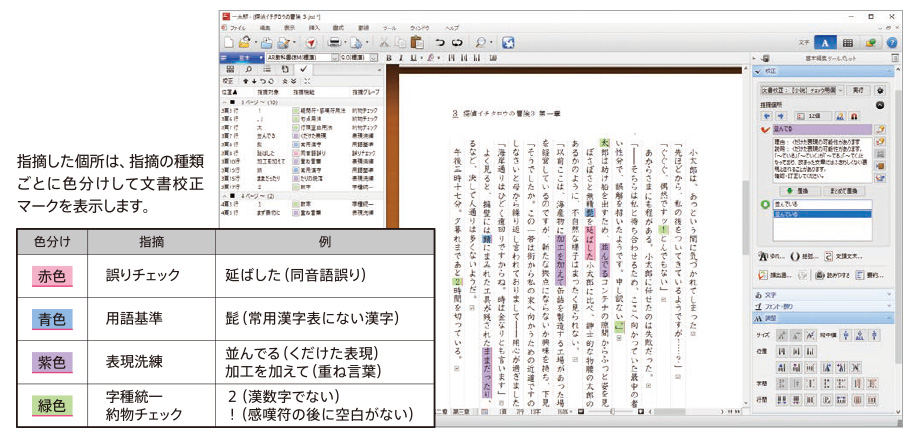Open help via the blue question mark
This screenshot has height=447, width=920.
[x=891, y=43]
